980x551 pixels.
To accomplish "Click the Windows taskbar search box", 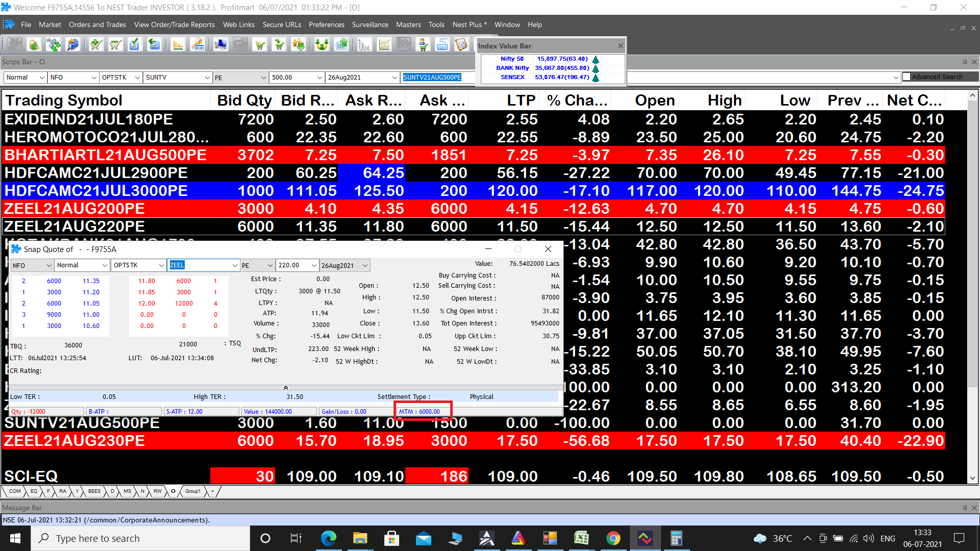I will click(x=140, y=538).
